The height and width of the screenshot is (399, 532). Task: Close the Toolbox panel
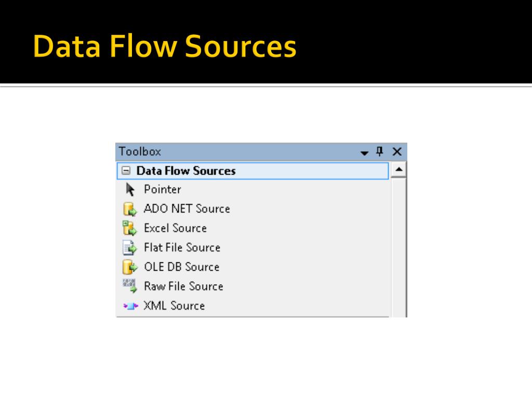pyautogui.click(x=397, y=151)
